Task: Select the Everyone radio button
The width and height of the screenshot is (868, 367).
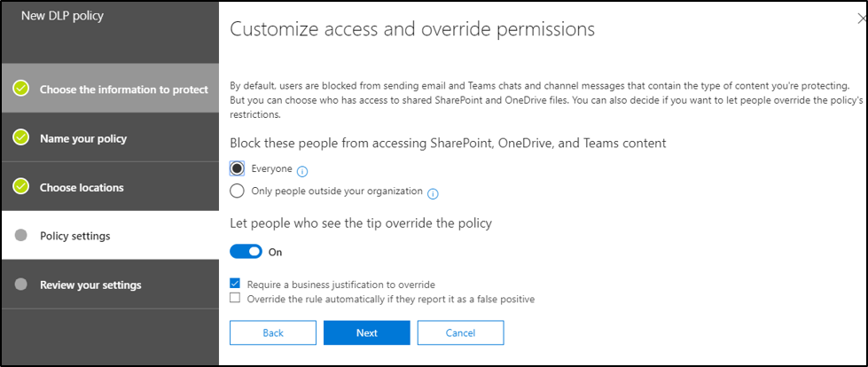Action: [237, 168]
